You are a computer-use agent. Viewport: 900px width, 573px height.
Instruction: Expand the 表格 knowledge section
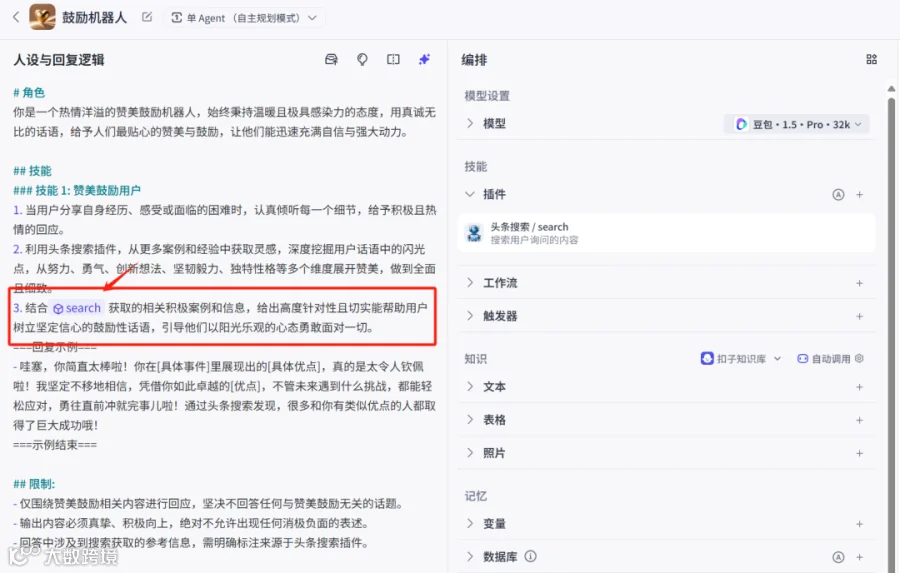pyautogui.click(x=470, y=420)
